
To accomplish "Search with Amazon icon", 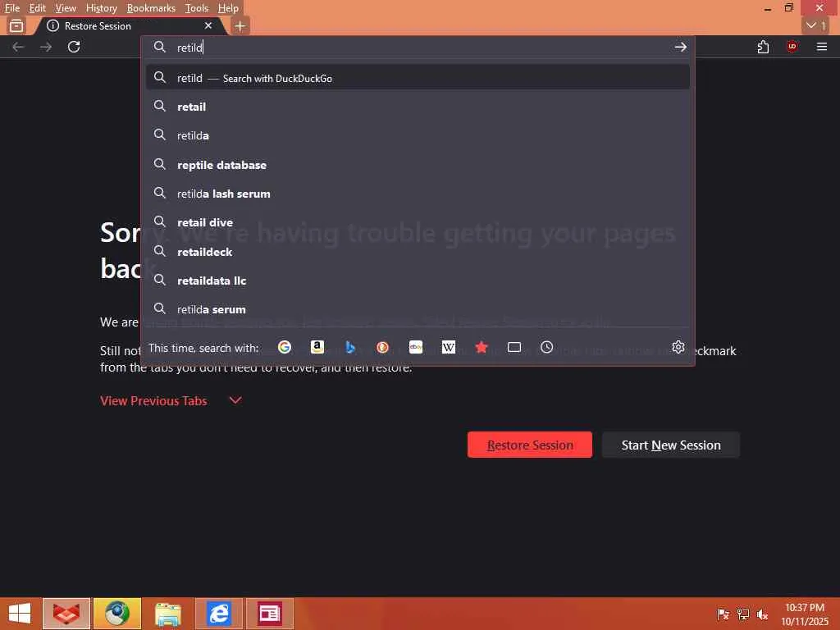I will (x=317, y=347).
